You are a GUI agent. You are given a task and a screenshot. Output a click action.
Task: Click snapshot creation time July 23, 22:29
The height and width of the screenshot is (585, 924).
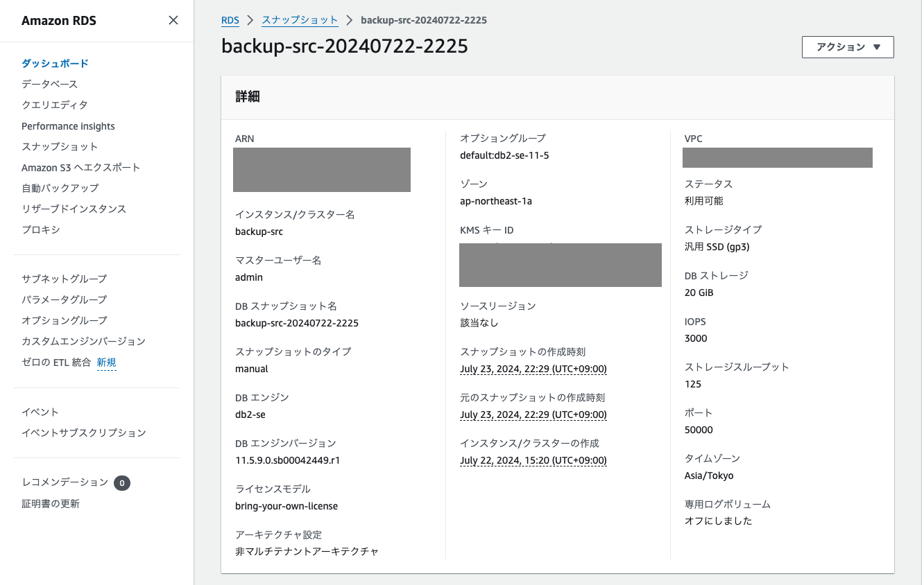coord(533,369)
